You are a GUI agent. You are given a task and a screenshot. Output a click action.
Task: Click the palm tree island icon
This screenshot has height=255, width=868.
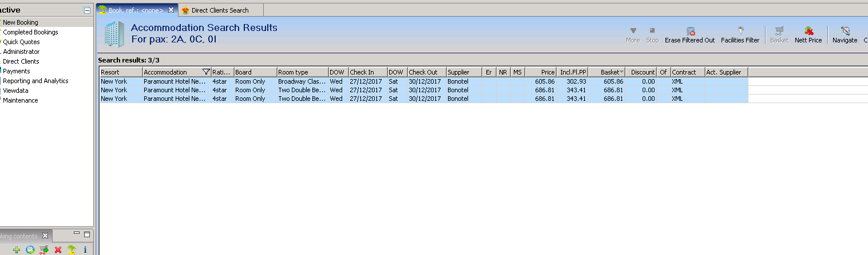click(x=72, y=250)
